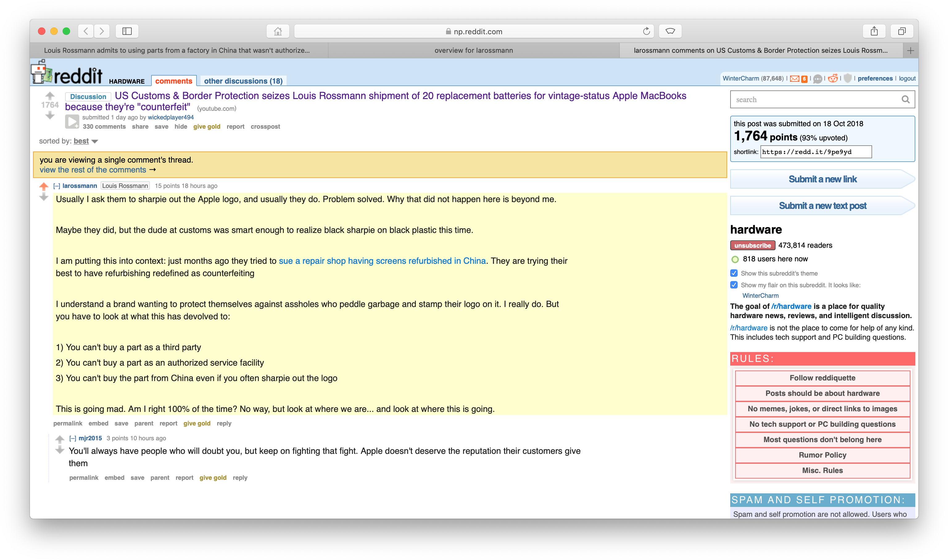948x560 pixels.
Task: Expand the Follow reddiquette rule
Action: pos(822,378)
